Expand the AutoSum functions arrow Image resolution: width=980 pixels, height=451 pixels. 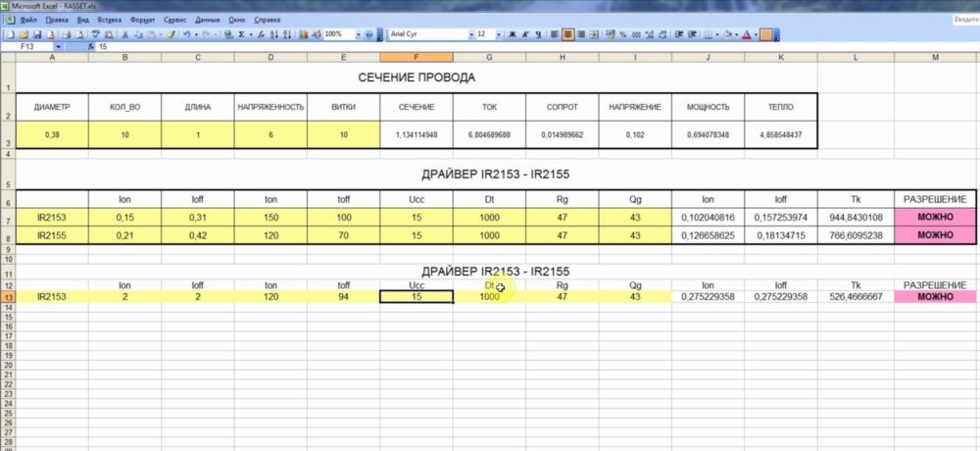point(251,34)
